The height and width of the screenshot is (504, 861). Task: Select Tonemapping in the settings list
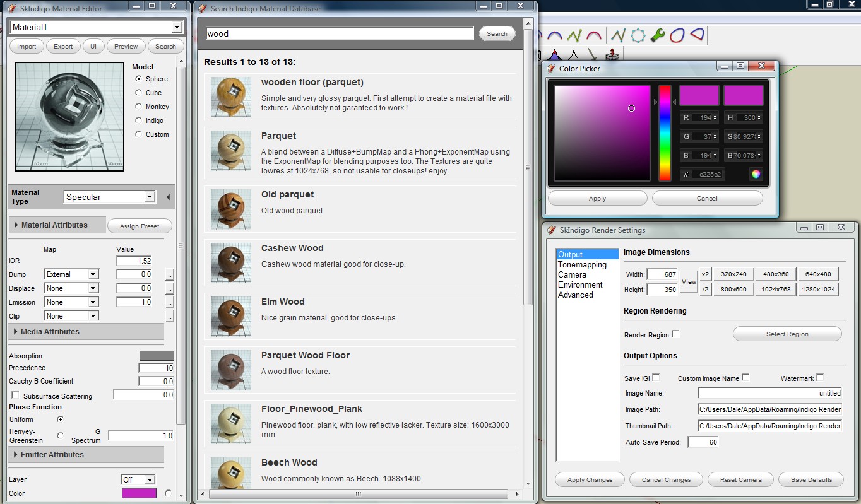coord(582,265)
